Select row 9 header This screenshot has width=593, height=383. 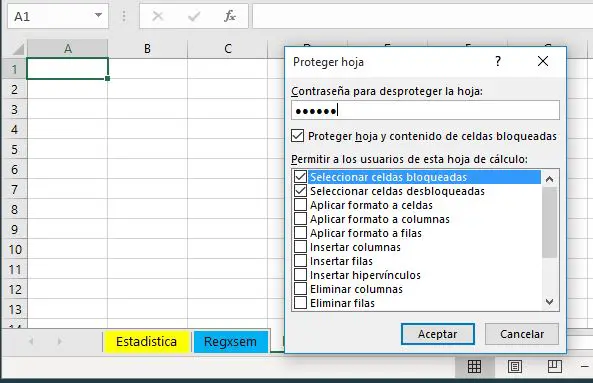coord(14,229)
